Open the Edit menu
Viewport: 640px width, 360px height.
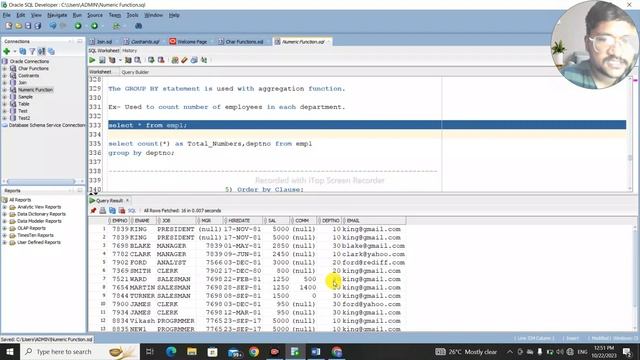click(20, 15)
